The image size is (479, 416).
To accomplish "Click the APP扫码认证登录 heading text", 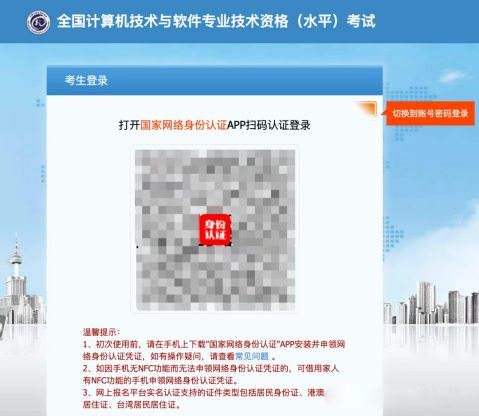I will coord(269,125).
